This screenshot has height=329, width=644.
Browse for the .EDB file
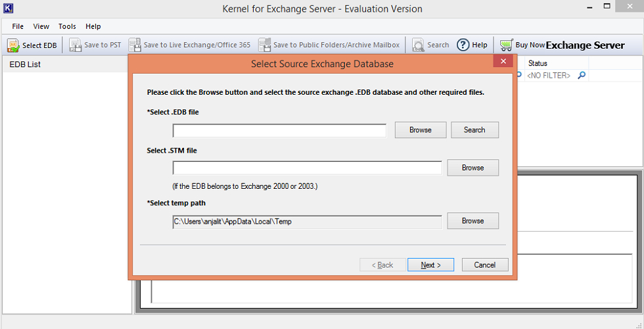pyautogui.click(x=421, y=130)
